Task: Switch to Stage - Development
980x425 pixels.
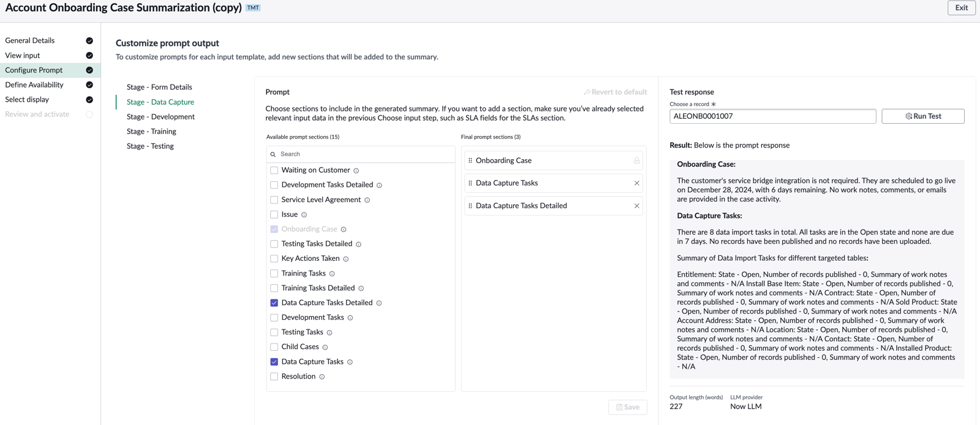Action: click(x=160, y=116)
